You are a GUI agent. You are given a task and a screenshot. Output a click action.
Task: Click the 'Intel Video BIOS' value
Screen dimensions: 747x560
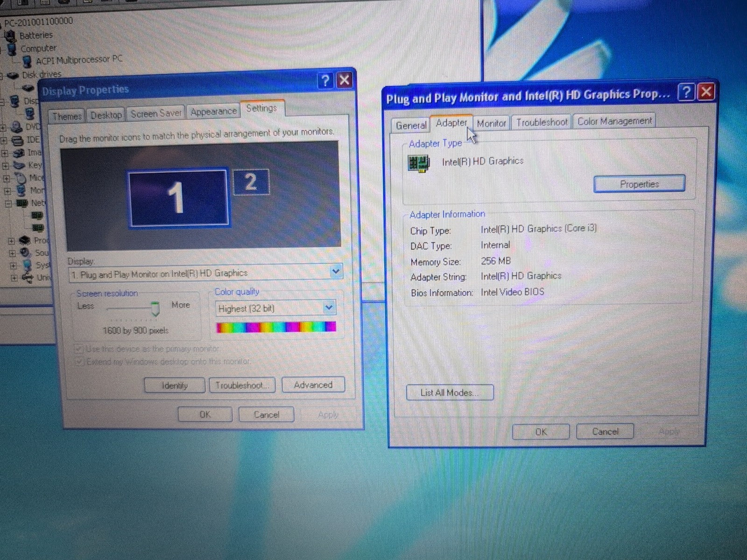(513, 292)
